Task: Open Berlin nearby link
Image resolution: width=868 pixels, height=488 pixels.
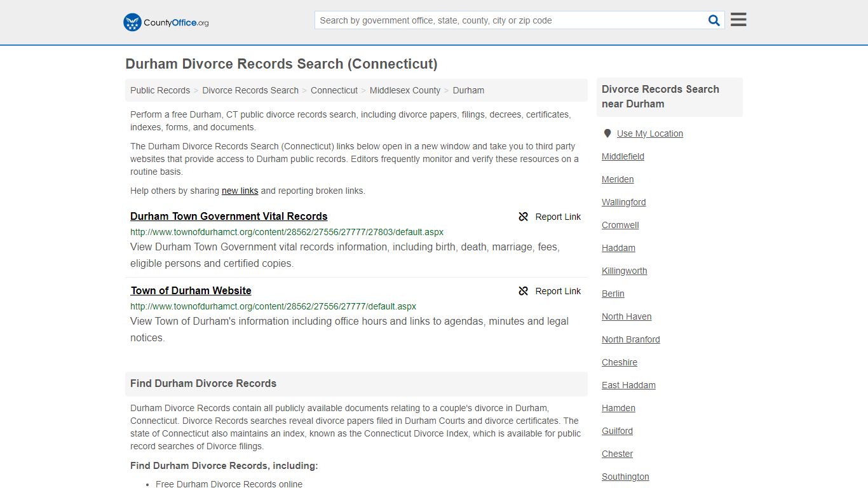Action: [613, 294]
